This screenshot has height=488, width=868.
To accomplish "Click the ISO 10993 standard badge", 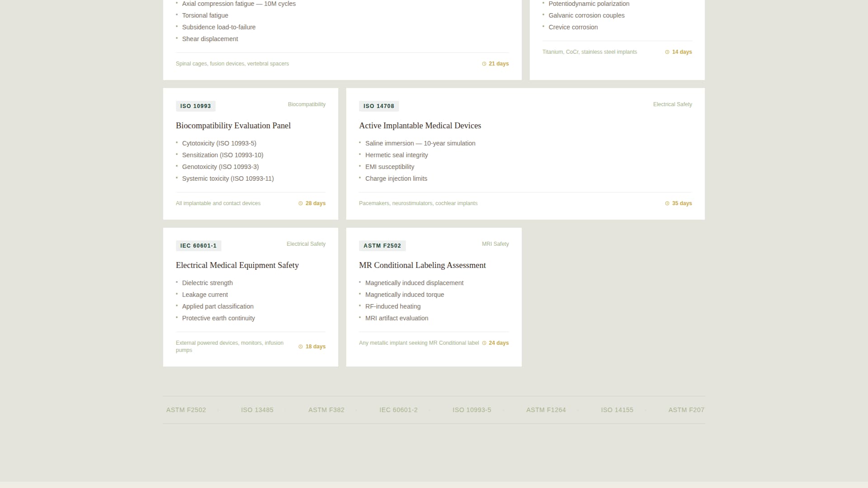I will (195, 106).
